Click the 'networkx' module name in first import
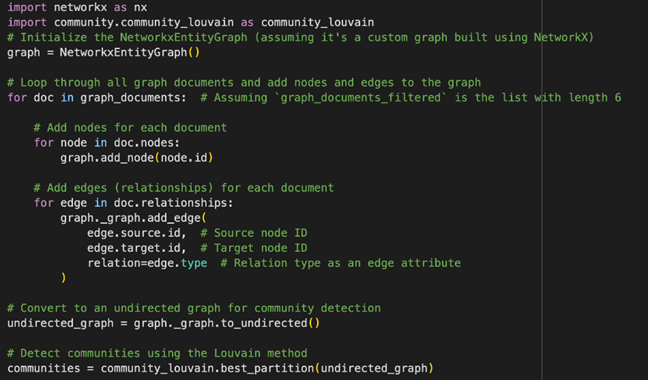 coord(80,7)
